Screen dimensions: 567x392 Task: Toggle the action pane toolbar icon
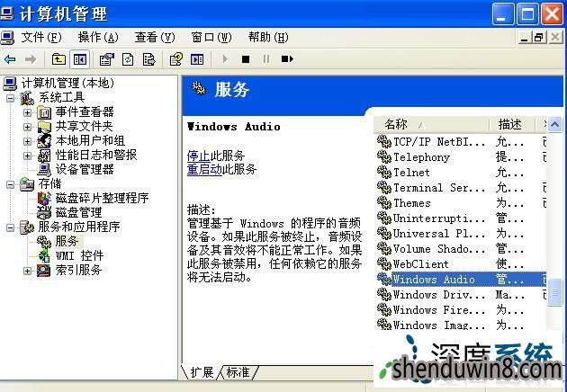pyautogui.click(x=197, y=59)
